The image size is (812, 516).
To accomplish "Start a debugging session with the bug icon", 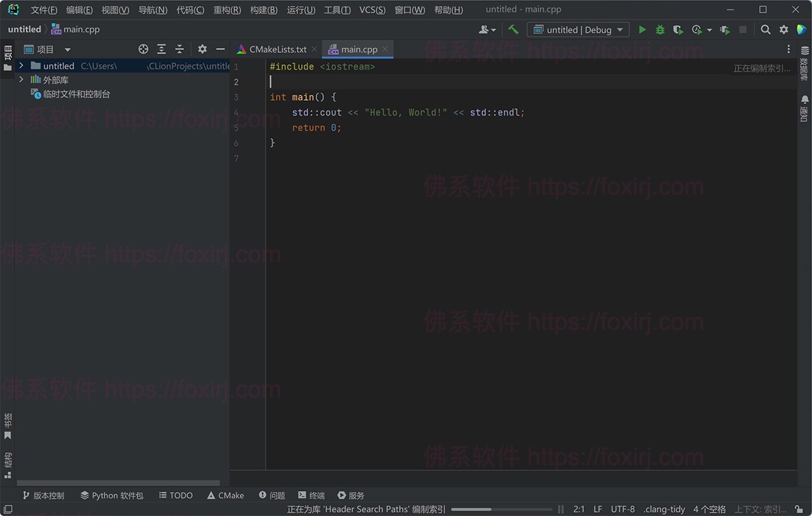I will coord(659,30).
